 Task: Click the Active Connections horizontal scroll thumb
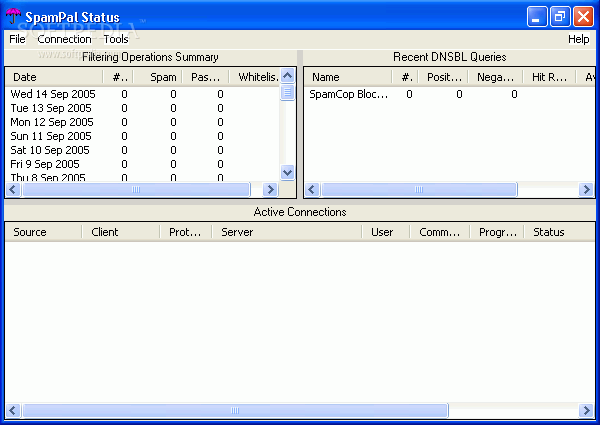coord(235,410)
